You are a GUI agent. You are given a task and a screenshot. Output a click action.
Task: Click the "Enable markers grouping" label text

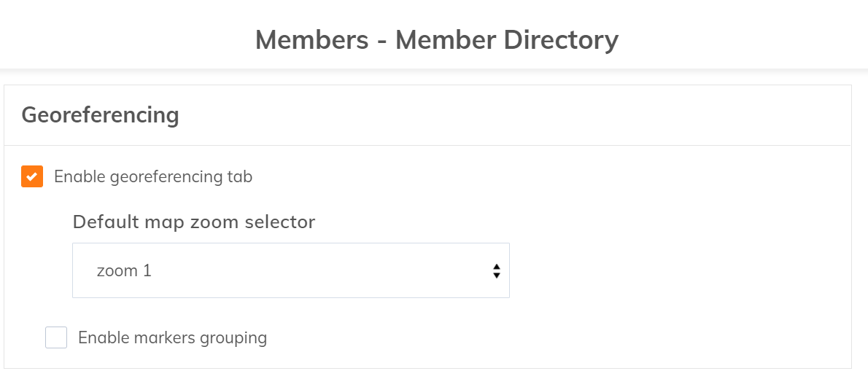tap(172, 338)
